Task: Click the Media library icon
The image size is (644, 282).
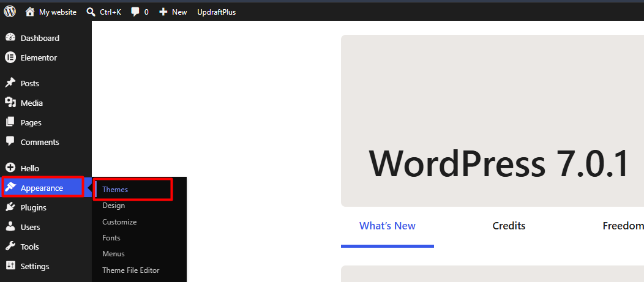Action: [x=10, y=103]
